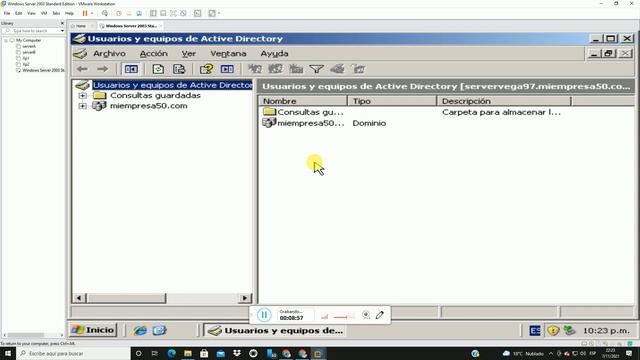Viewport: 640px width, 360px height.
Task: Click the Refresh toolbar icon
Action: (158, 69)
